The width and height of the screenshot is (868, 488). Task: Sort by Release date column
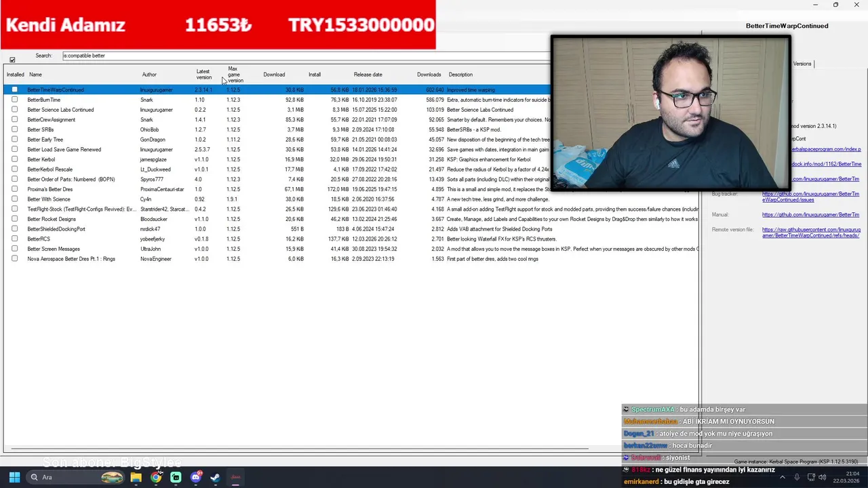(368, 75)
